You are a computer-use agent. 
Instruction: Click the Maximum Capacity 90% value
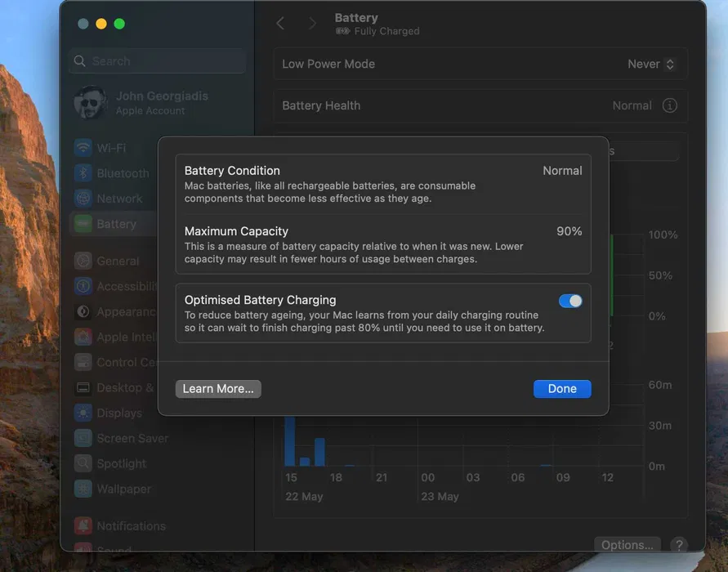coord(569,230)
